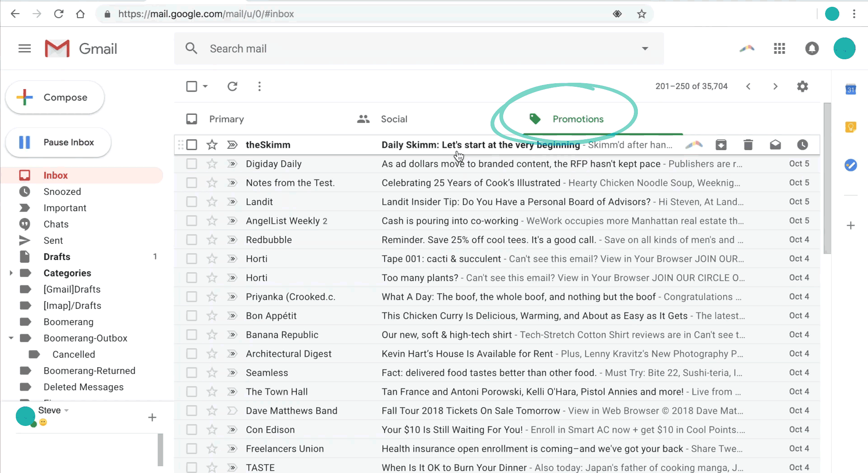This screenshot has width=868, height=473.
Task: Switch to the Social tab
Action: [394, 119]
